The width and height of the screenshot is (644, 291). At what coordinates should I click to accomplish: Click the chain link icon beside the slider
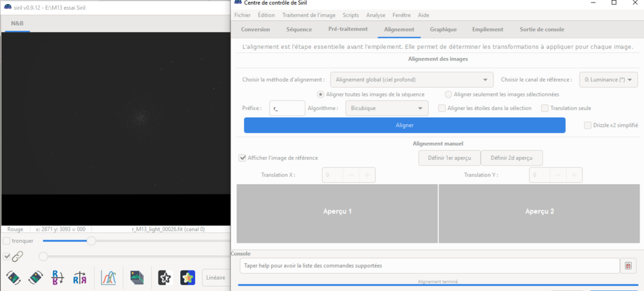17,256
